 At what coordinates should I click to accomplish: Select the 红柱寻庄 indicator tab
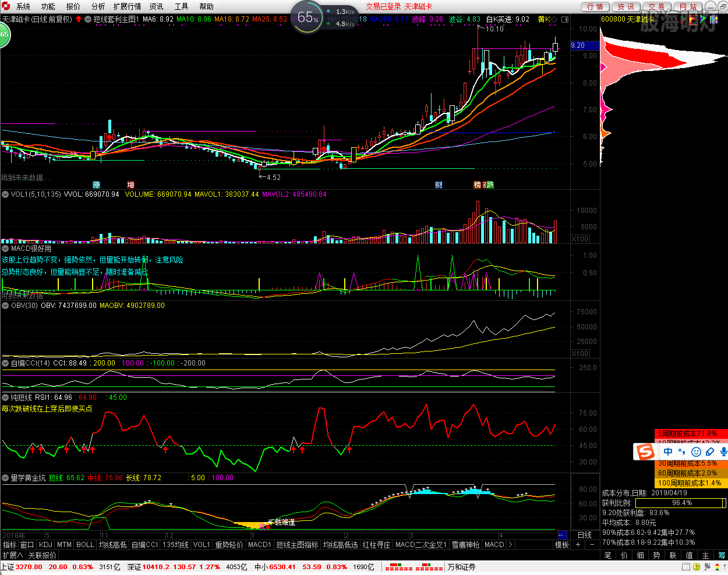pyautogui.click(x=377, y=545)
